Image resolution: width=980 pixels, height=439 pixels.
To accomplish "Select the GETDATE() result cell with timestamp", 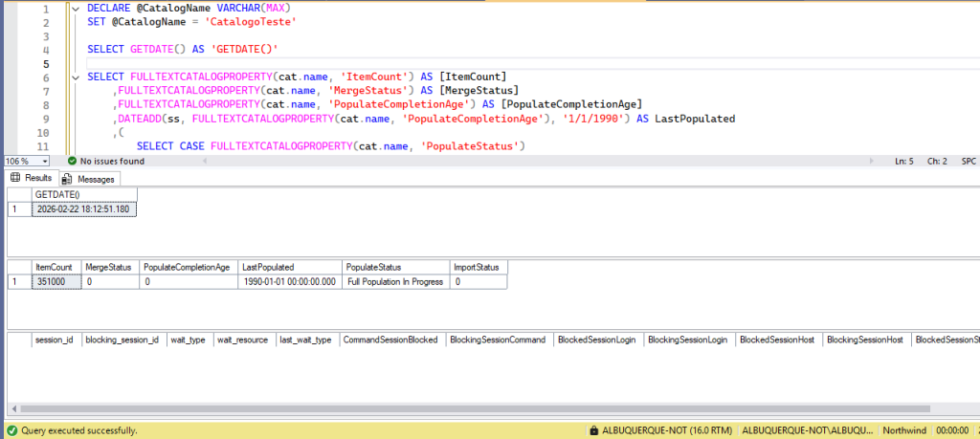I will (x=84, y=209).
